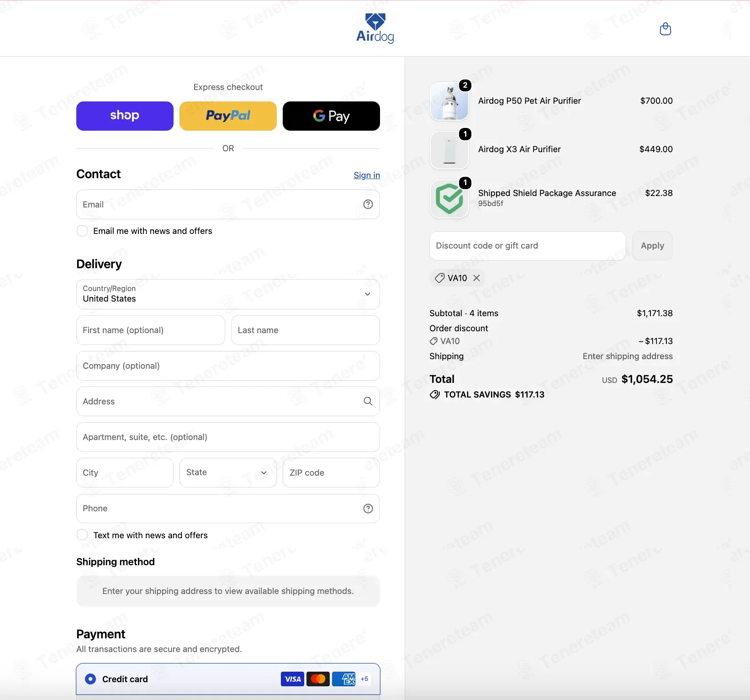750x700 pixels.
Task: Click the Visa card icon
Action: click(293, 679)
